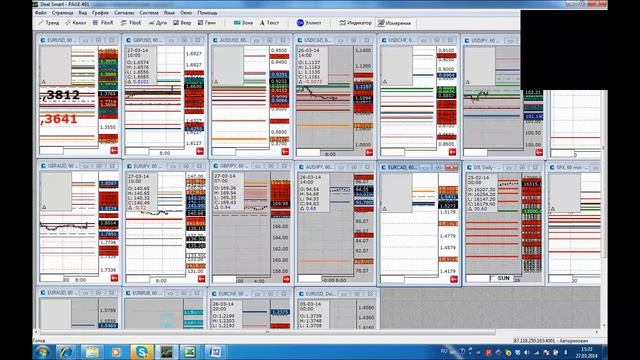Activate the EURAUD chart title bar
This screenshot has height=360, width=640.
[78, 293]
